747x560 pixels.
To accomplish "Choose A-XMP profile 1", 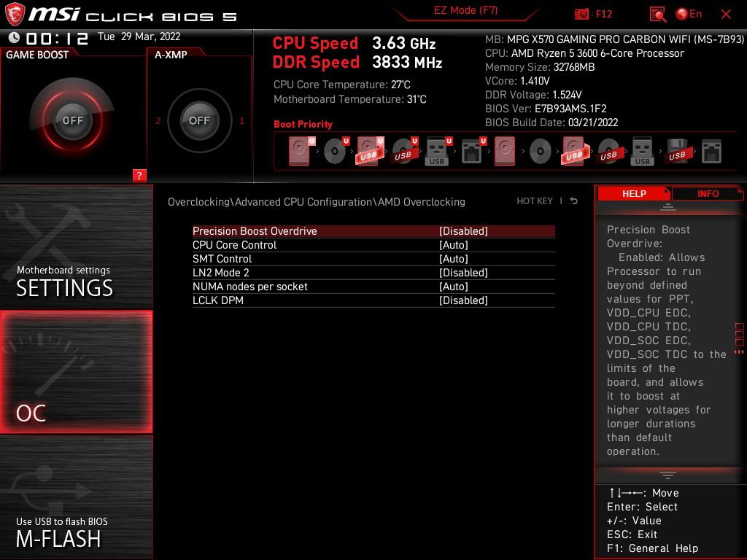I will tap(241, 120).
